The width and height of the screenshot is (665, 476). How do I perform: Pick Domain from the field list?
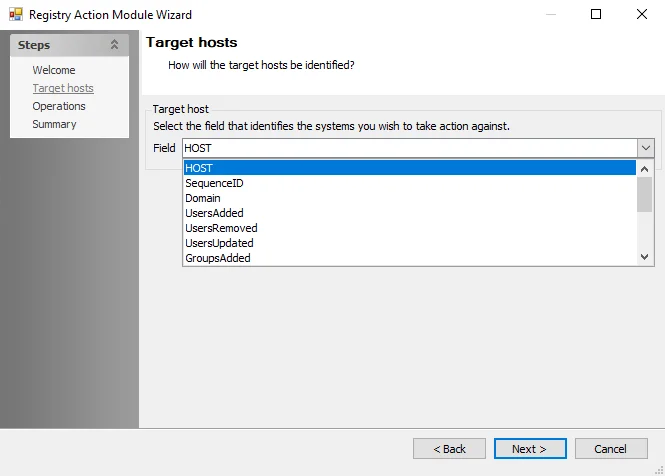(410, 198)
